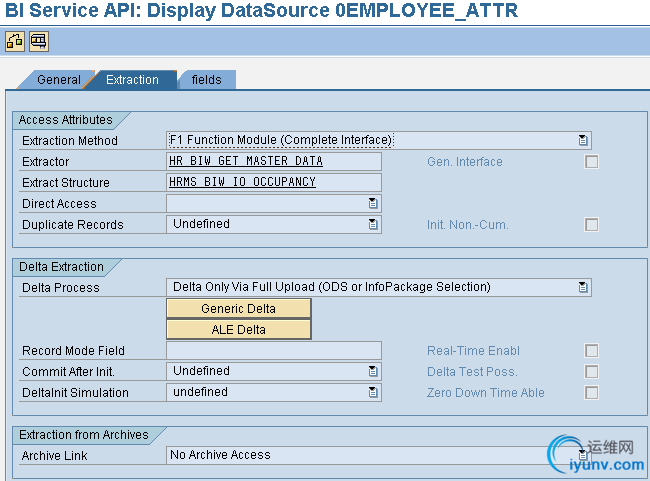Click the DeltaInit Simulation label
650x481 pixels.
(75, 393)
